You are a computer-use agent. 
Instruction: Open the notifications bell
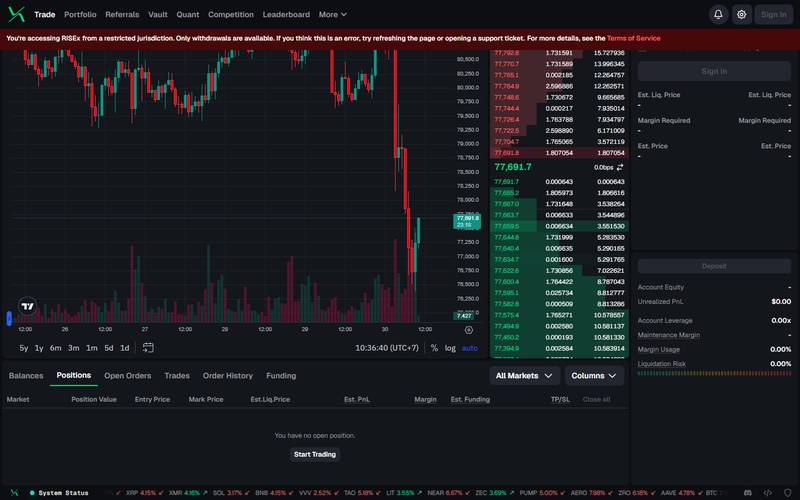tap(718, 14)
